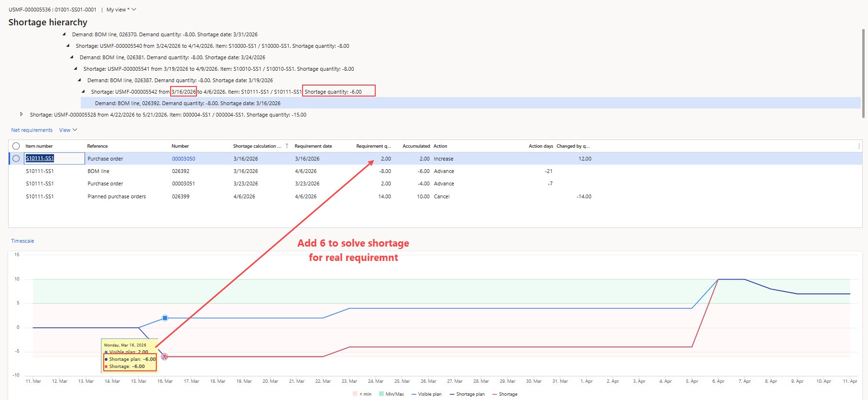Toggle the select-all circle in grid header
Image resolution: width=868 pixels, height=400 pixels.
16,146
